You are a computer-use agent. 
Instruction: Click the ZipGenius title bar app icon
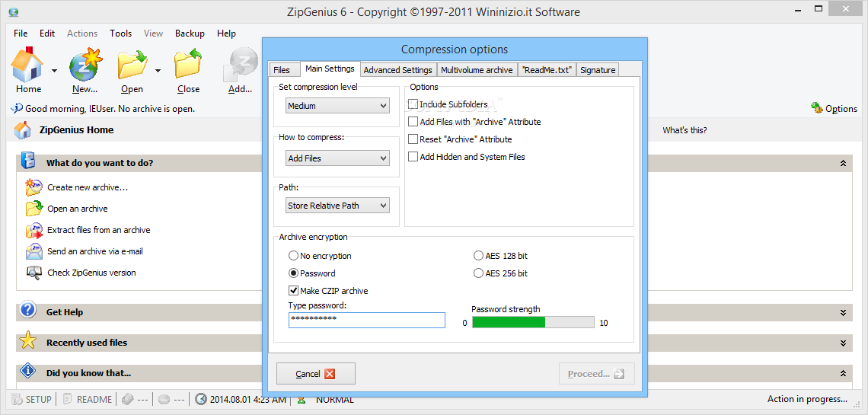[x=14, y=11]
